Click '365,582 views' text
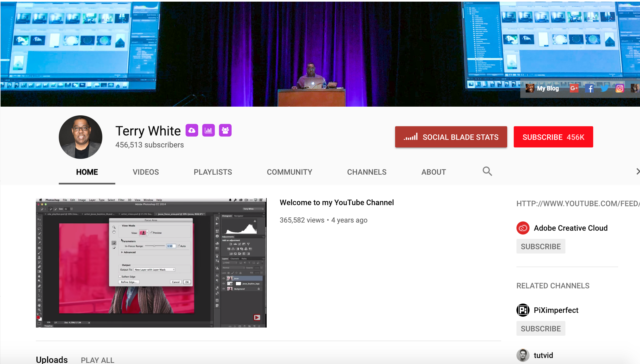 pos(302,220)
